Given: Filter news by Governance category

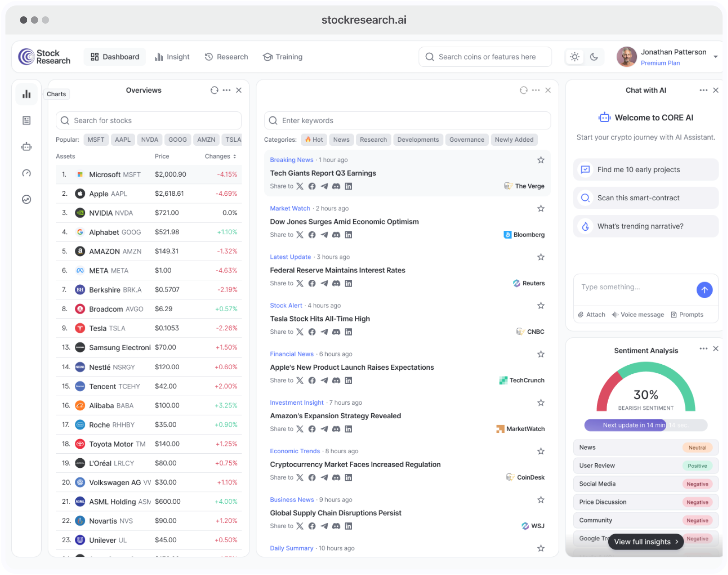Looking at the screenshot, I should point(467,140).
